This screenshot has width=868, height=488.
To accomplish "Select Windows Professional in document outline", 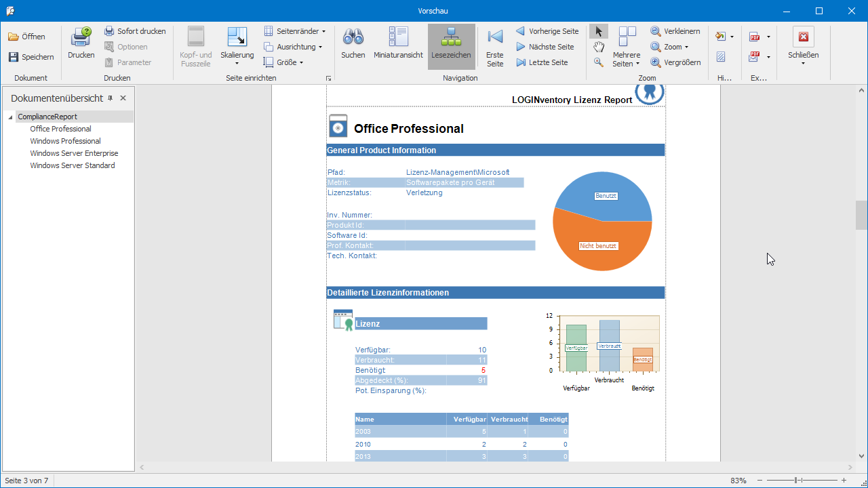I will coord(65,141).
